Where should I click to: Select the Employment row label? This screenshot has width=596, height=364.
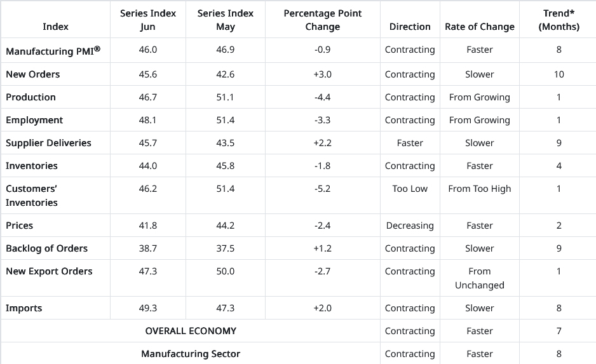click(x=34, y=120)
